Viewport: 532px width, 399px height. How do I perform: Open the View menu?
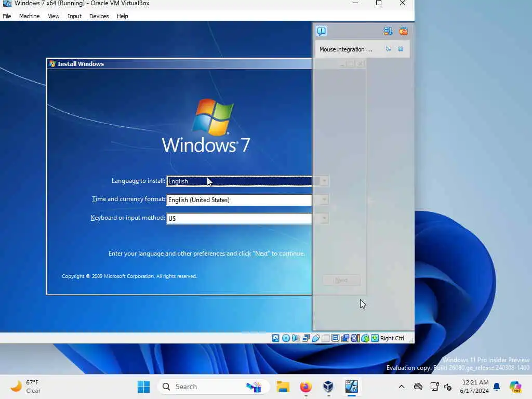pos(54,16)
